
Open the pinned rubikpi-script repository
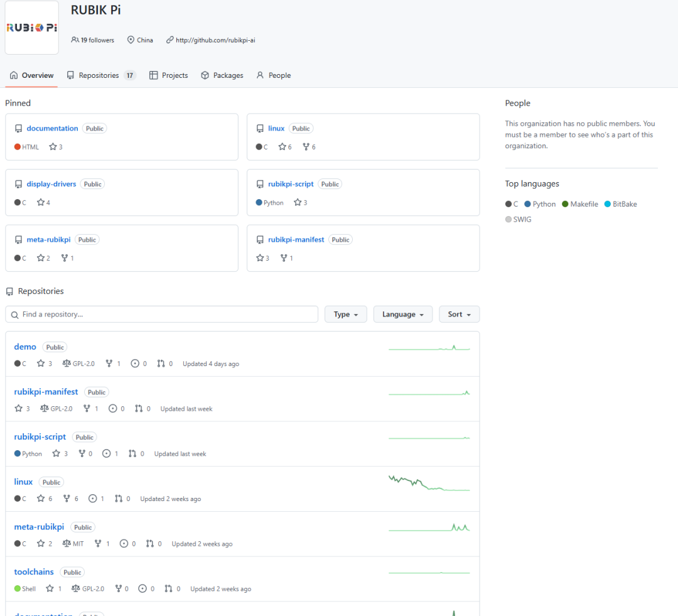[x=291, y=184]
